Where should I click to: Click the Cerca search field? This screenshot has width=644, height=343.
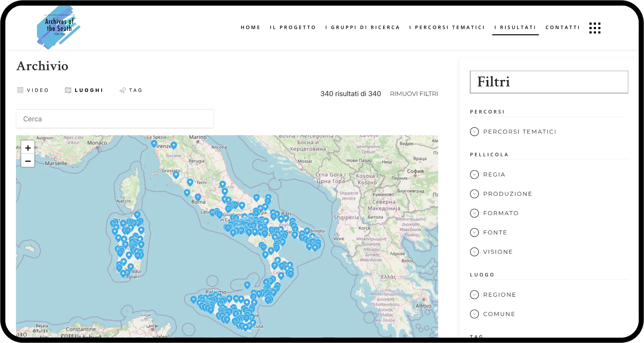(x=115, y=119)
